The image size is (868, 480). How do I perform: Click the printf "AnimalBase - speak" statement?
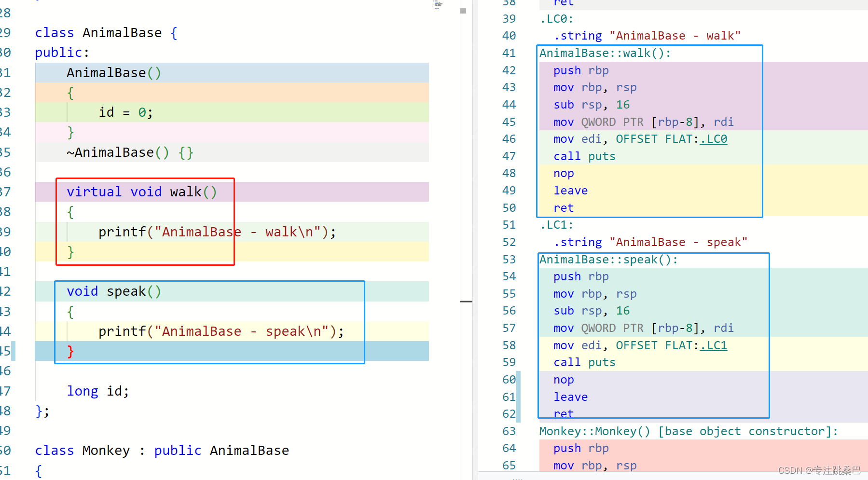220,331
